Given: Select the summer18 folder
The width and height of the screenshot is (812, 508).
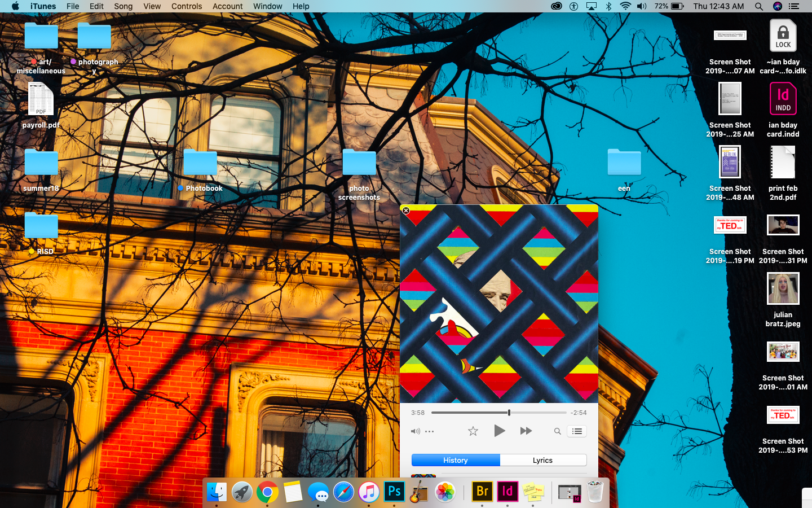Looking at the screenshot, I should [41, 170].
